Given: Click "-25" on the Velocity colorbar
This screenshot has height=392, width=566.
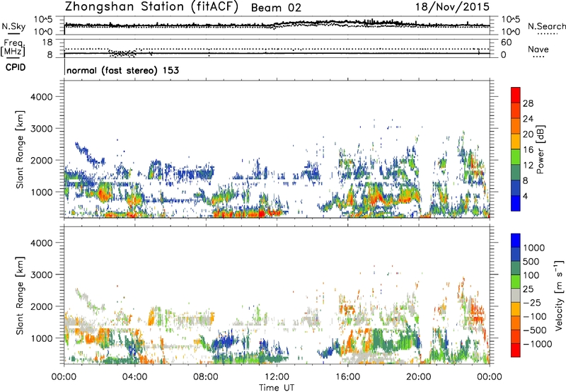Looking at the screenshot, I should [532, 303].
